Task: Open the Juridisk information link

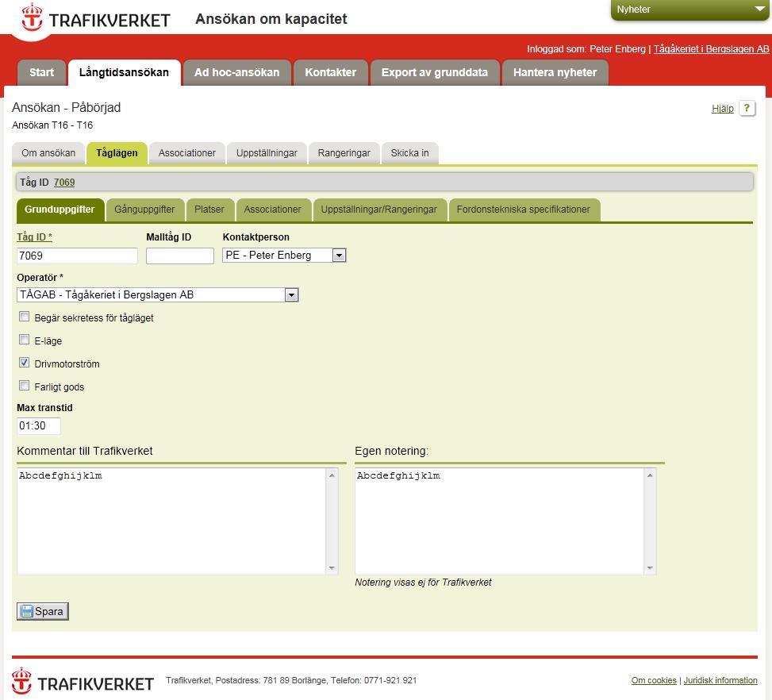Action: 720,680
